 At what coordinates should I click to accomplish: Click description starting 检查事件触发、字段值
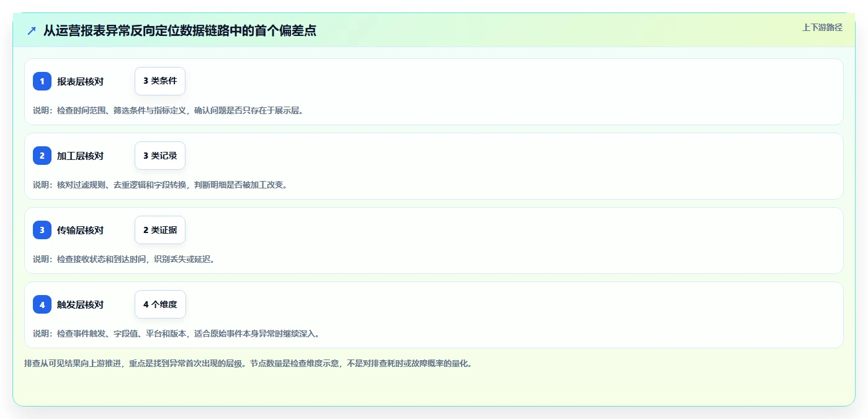click(x=176, y=333)
